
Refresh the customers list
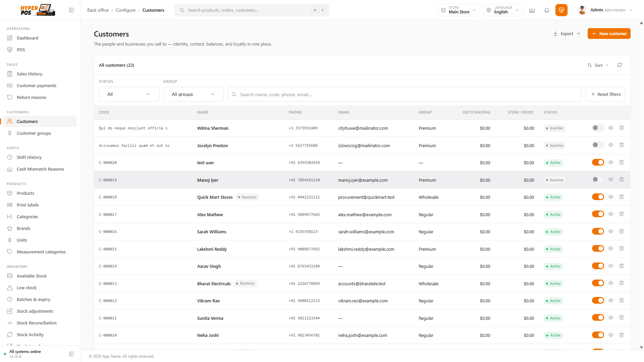tap(620, 65)
